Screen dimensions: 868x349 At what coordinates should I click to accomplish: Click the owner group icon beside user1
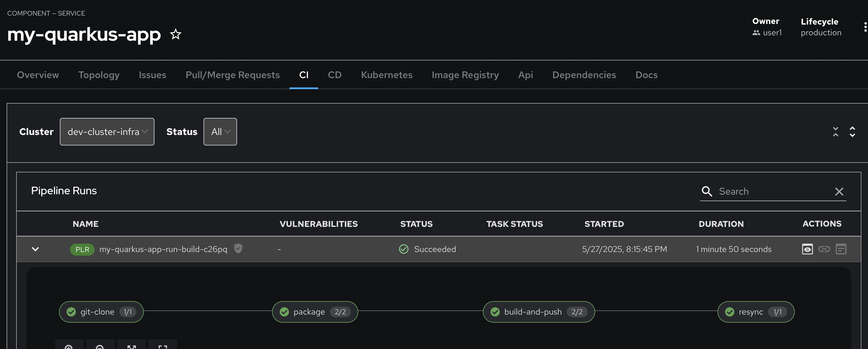pyautogui.click(x=756, y=33)
